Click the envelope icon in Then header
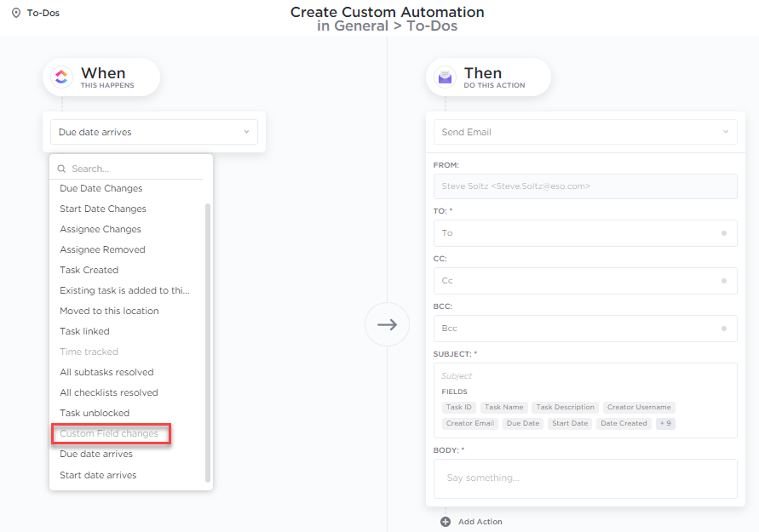This screenshot has width=759, height=532. pos(445,77)
